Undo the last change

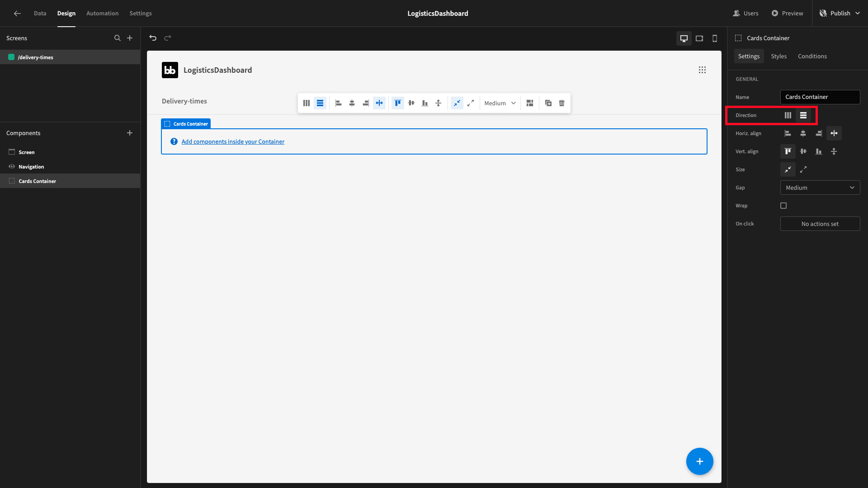click(153, 38)
